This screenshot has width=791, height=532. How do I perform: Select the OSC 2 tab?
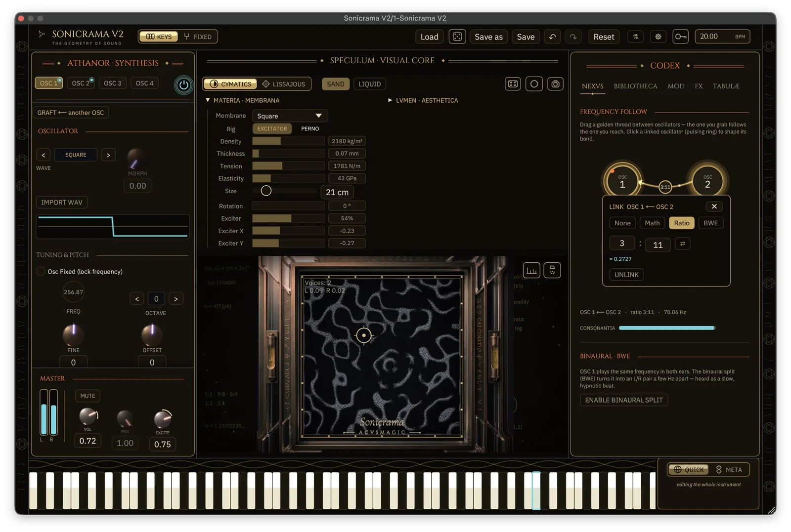coord(81,83)
